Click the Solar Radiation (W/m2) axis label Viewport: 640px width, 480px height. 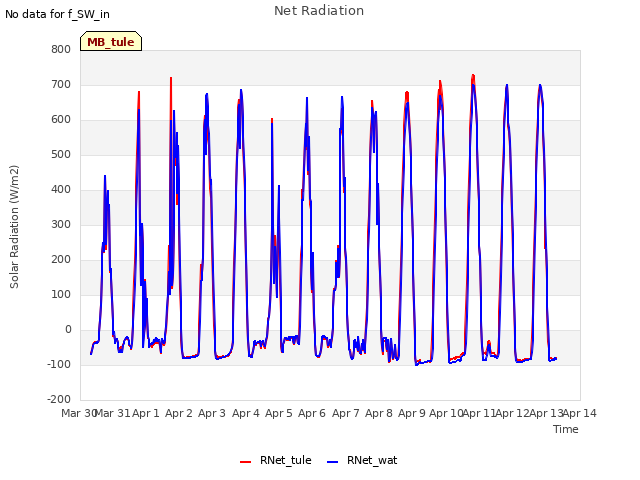[x=14, y=227]
